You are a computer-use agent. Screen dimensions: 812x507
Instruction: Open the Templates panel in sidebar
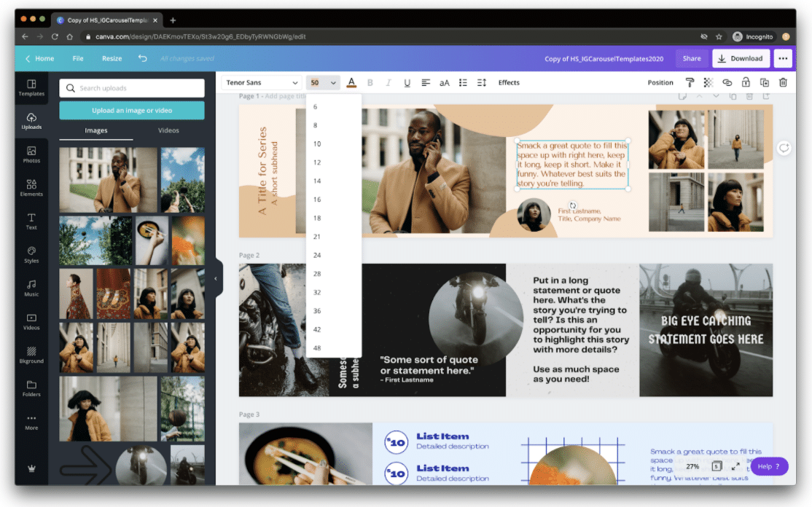[x=31, y=88]
